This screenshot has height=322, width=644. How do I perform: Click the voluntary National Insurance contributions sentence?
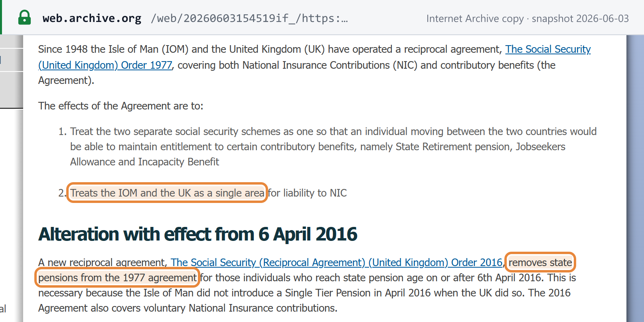coord(188,308)
